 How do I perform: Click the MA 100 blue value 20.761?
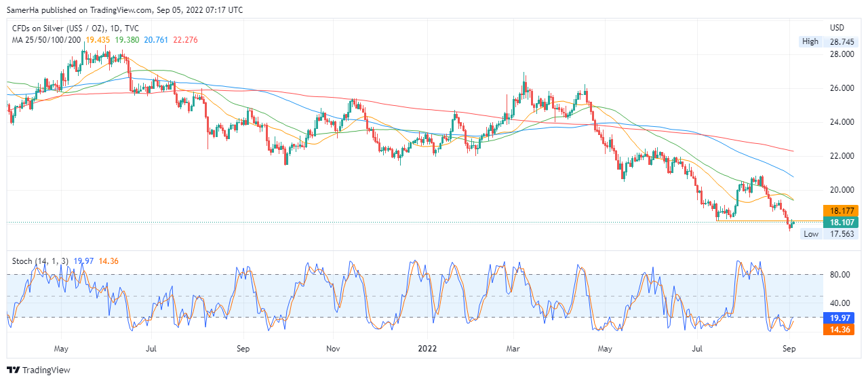[x=156, y=40]
